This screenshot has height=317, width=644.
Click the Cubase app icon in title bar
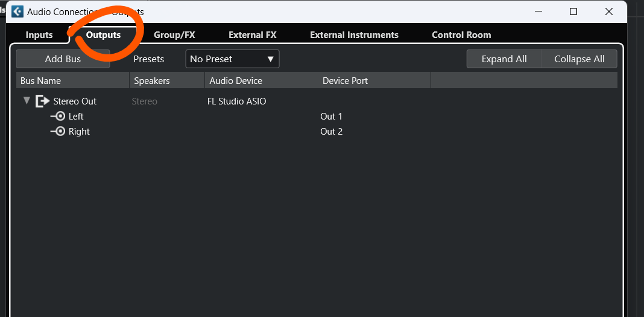point(17,11)
